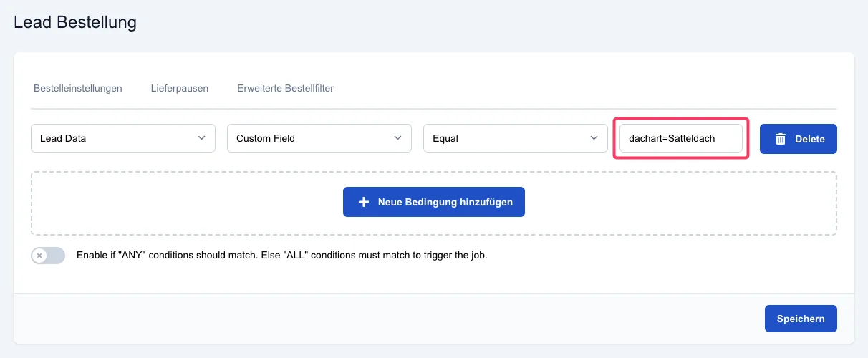
Task: Save with the Speichern button
Action: 801,319
